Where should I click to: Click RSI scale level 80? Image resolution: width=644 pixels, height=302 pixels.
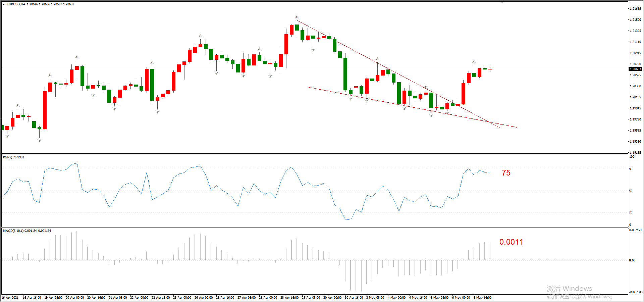coord(631,169)
